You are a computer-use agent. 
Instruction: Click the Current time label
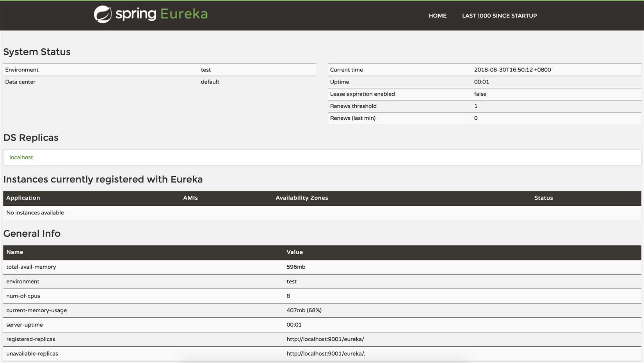click(346, 70)
